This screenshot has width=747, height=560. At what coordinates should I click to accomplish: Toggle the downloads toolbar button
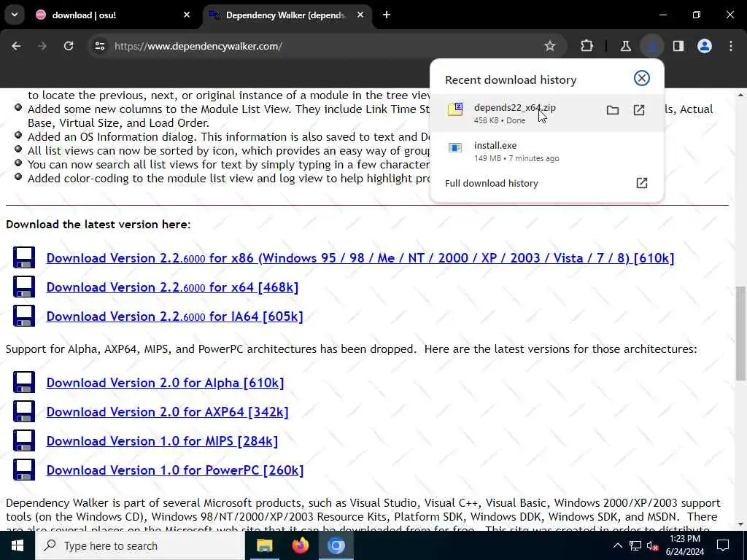click(651, 46)
